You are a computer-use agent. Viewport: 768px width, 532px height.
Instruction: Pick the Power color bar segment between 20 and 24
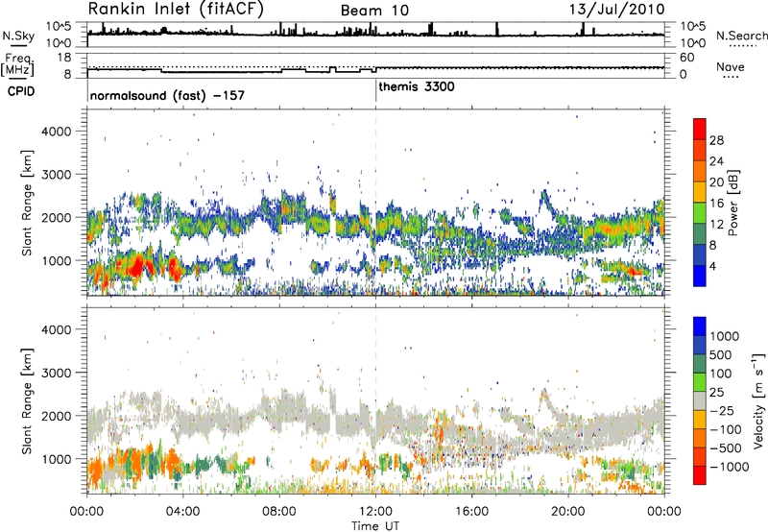coord(700,172)
